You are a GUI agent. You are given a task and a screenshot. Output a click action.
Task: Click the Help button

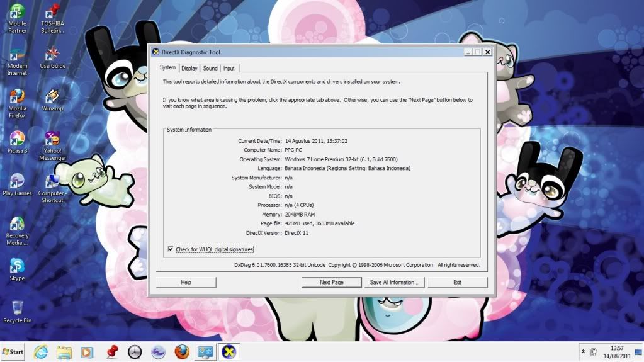tap(186, 282)
